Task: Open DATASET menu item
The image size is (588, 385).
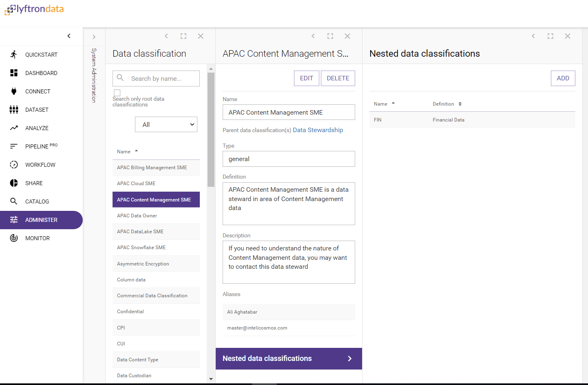Action: 41,110
